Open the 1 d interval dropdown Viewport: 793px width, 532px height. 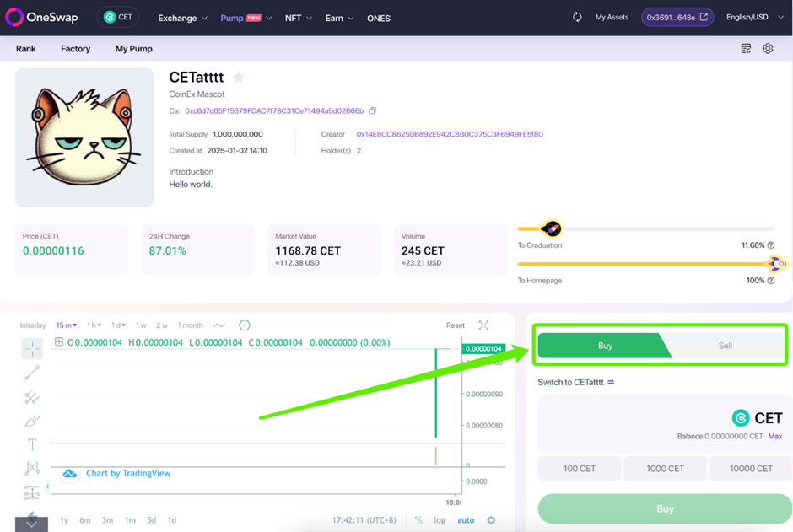(x=118, y=325)
